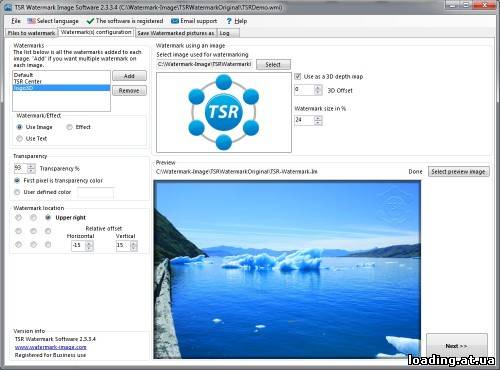Open Select language menu

point(57,21)
